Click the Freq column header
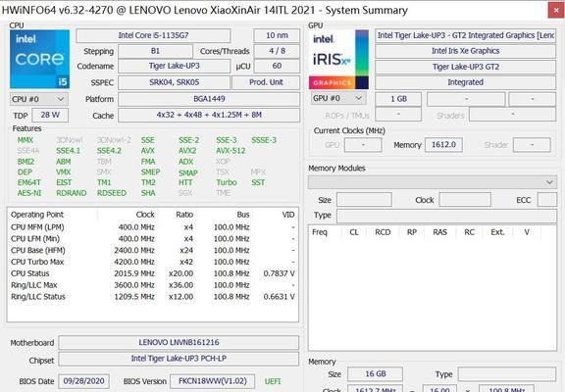The height and width of the screenshot is (392, 565). pos(320,232)
